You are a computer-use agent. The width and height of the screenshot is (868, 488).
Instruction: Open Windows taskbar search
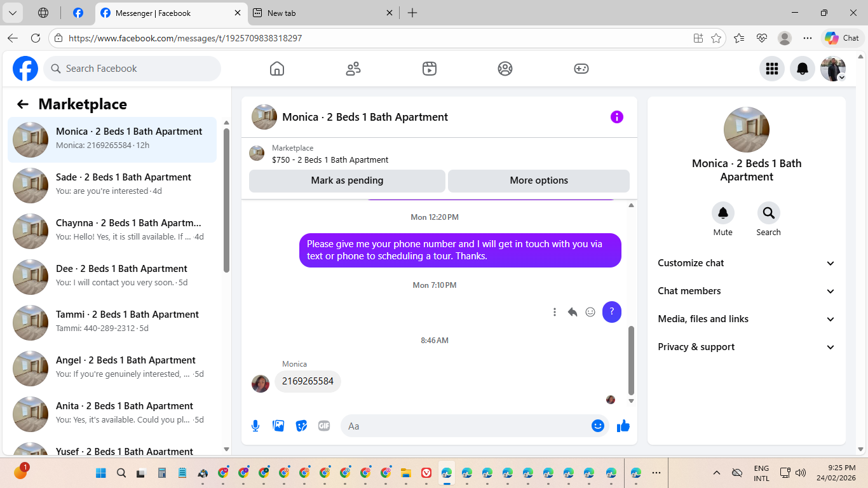[121, 473]
